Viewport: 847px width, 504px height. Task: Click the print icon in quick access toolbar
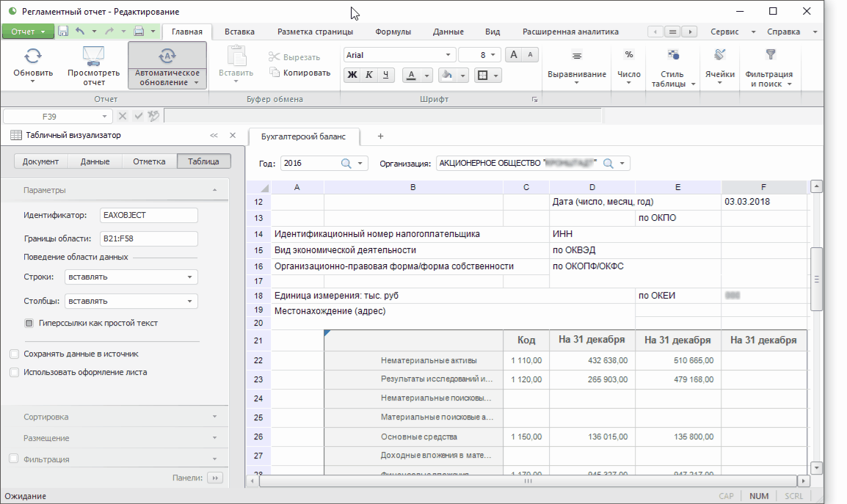(x=139, y=32)
